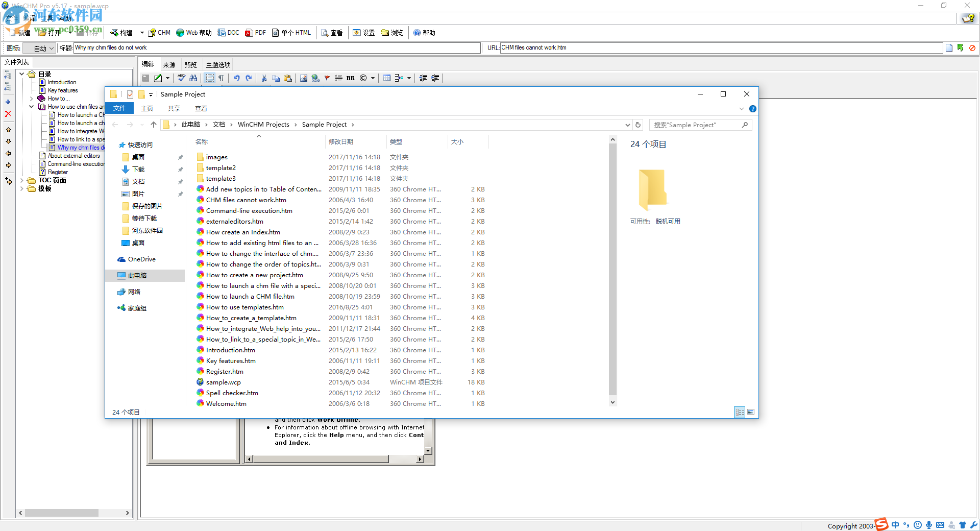Viewport: 980px width, 531px height.
Task: Collapse the 目录 tree node
Action: point(22,74)
